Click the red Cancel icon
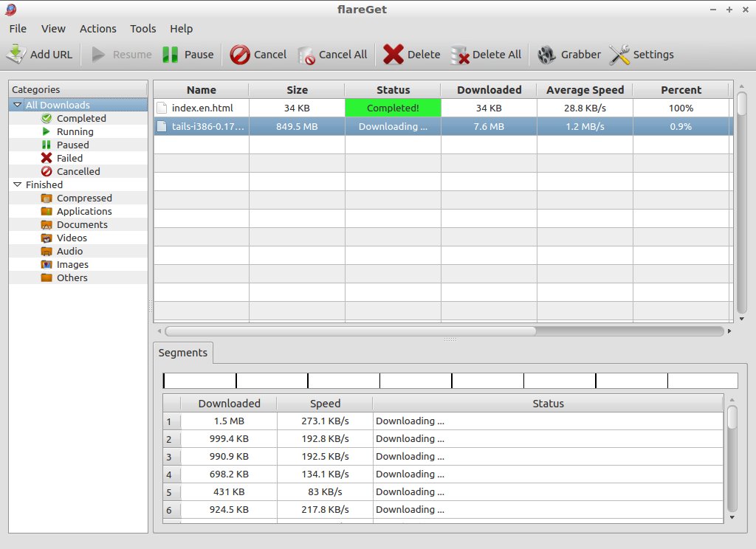Image resolution: width=756 pixels, height=549 pixels. pyautogui.click(x=240, y=55)
